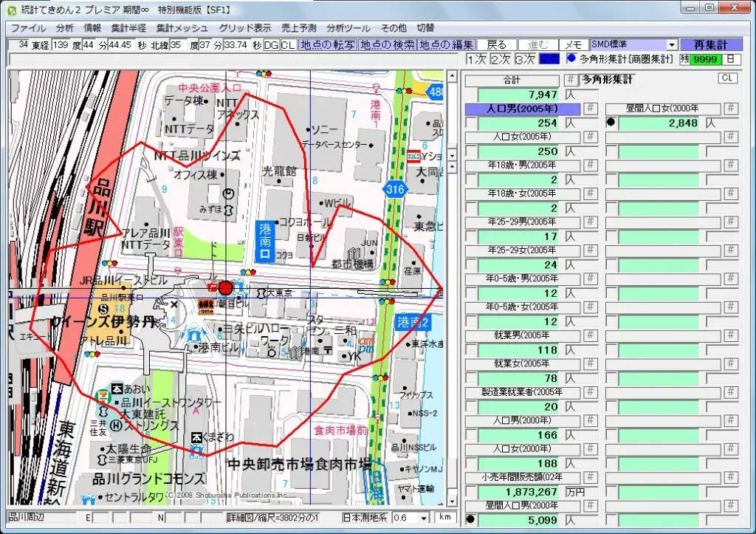Open the SMD標準 dropdown
Image resolution: width=756 pixels, height=534 pixels.
671,45
